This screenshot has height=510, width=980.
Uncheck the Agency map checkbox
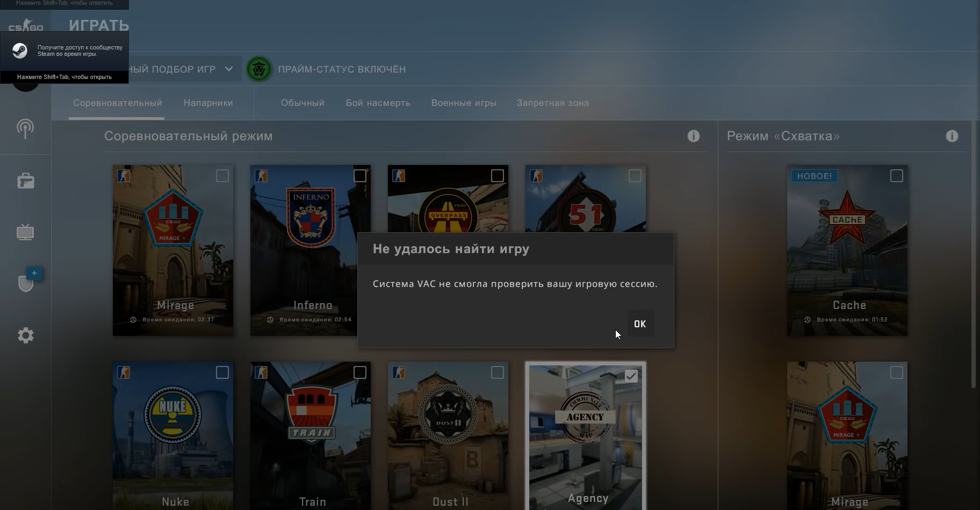[631, 376]
